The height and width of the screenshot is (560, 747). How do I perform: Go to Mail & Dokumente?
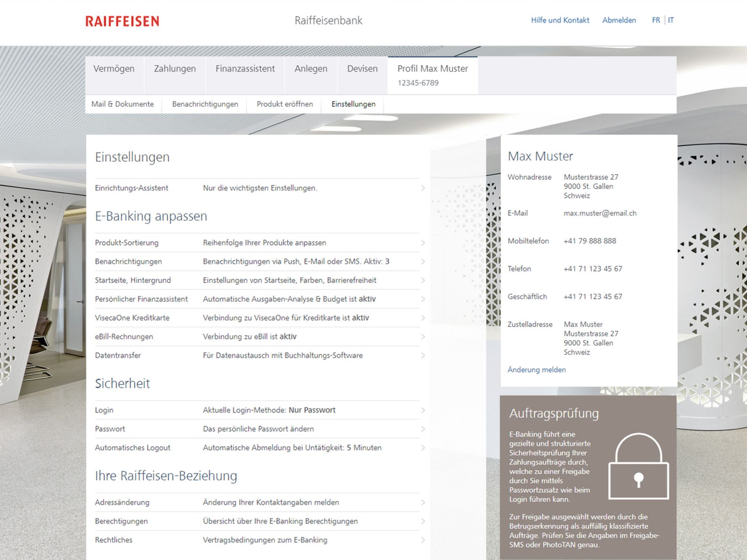[x=123, y=104]
